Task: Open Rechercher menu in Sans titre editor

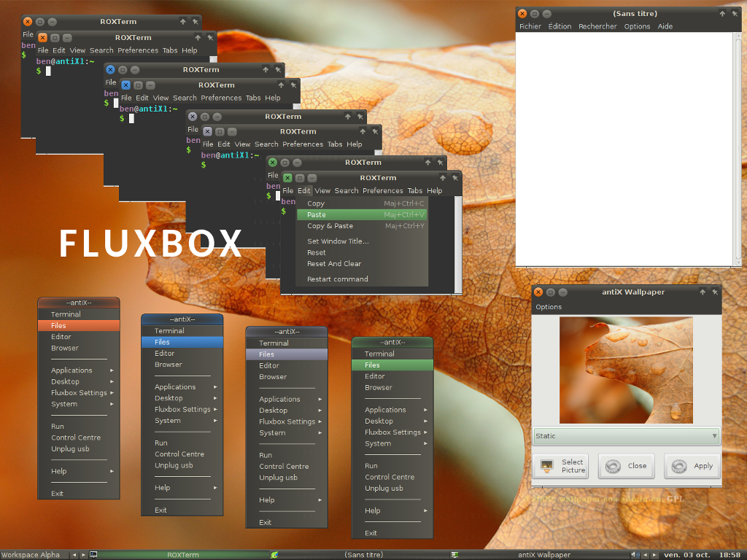Action: click(x=597, y=27)
